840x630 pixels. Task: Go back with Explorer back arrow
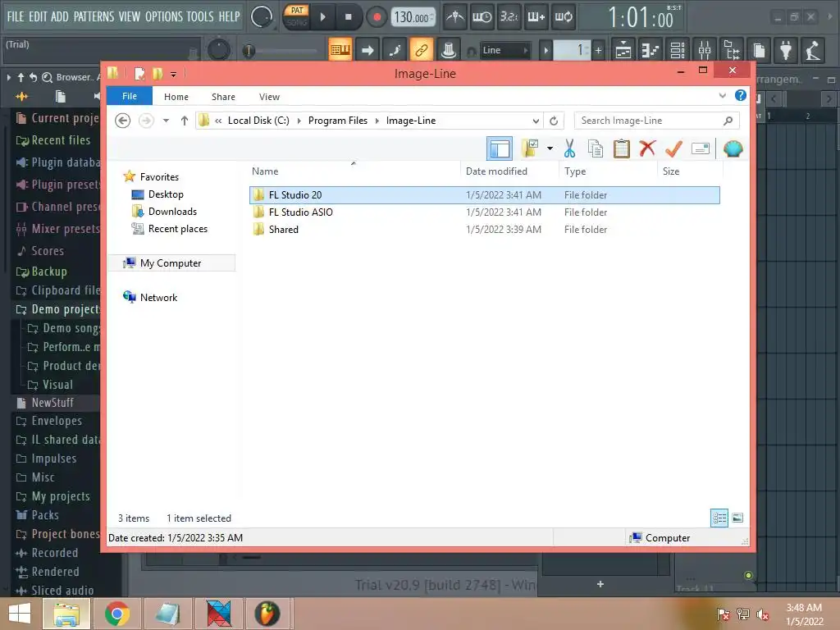[123, 121]
